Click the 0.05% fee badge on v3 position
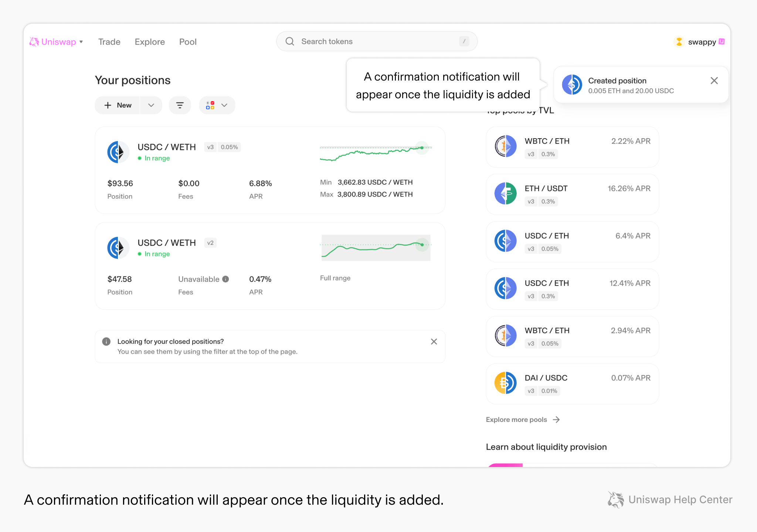Screen dimensions: 757x532 point(229,147)
